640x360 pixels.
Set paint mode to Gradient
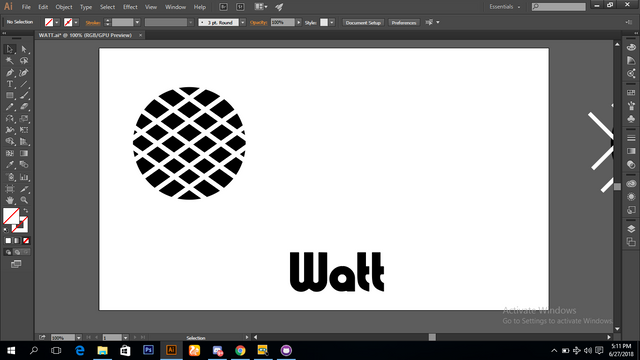[17, 241]
